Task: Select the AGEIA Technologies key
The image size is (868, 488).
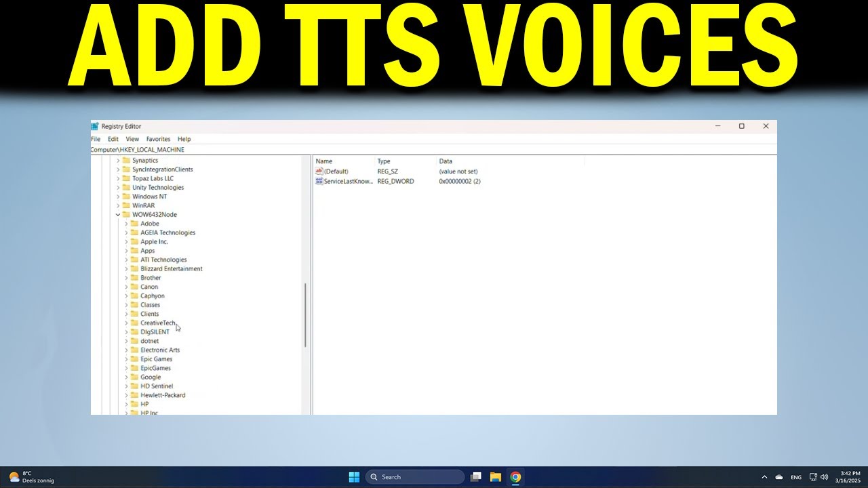Action: [x=167, y=232]
